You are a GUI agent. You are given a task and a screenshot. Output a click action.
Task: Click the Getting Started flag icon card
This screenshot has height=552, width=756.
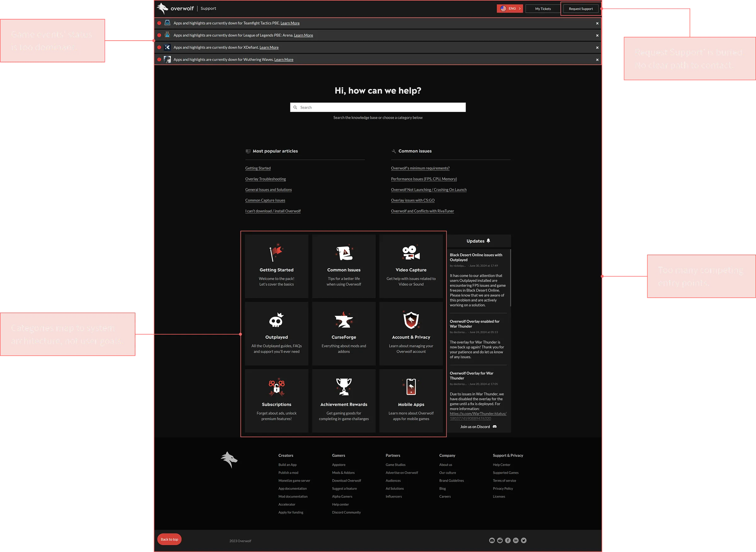click(277, 266)
